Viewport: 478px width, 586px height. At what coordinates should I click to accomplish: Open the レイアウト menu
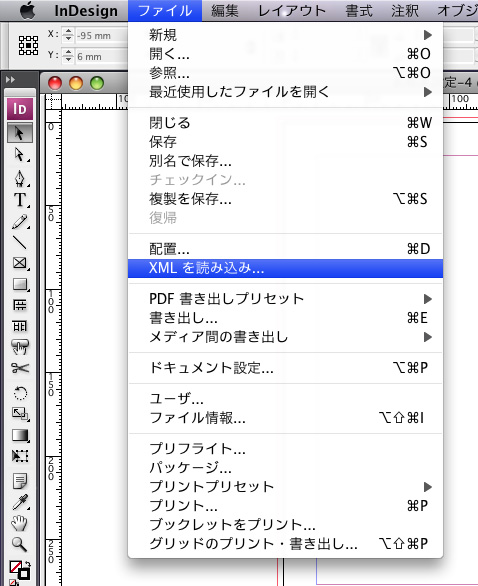(292, 10)
